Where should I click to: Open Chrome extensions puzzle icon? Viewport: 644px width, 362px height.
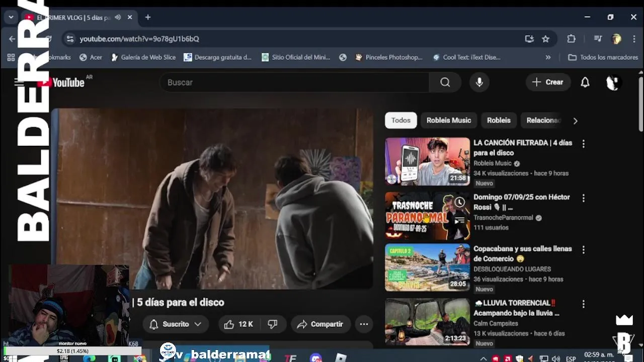point(571,39)
